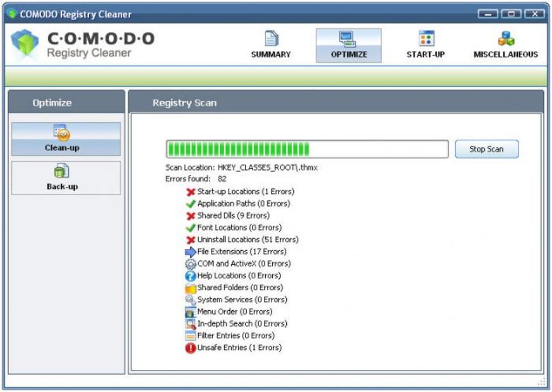Viewport: 552px width, 392px height.
Task: Select 'System Services (0 Errors)' text
Action: [x=242, y=299]
